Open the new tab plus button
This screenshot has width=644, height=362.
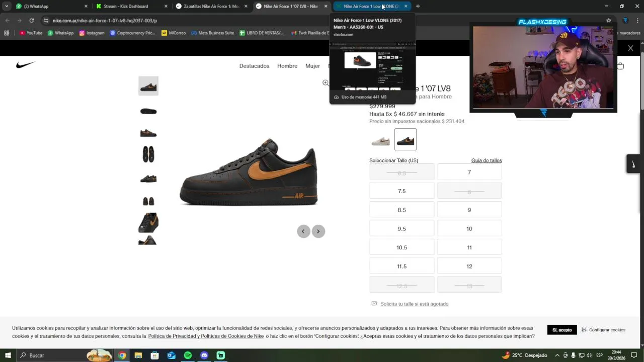(418, 6)
